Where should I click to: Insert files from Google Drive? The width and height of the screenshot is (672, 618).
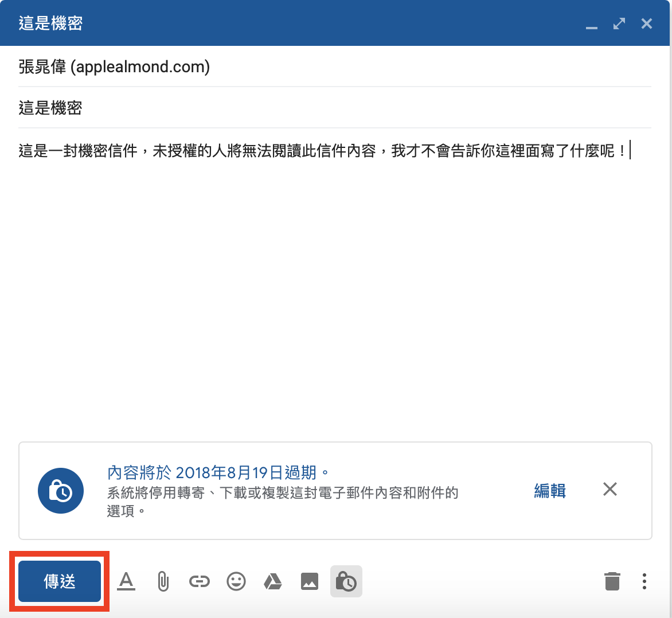click(x=272, y=581)
